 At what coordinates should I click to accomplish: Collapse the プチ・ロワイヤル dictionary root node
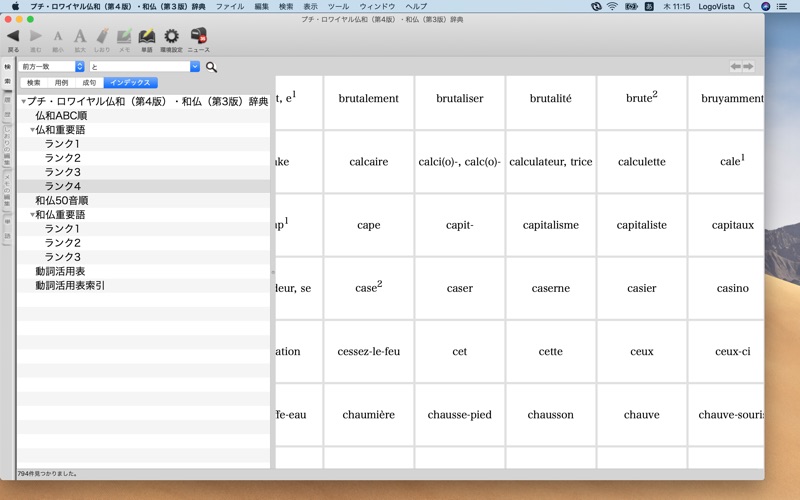coord(23,102)
